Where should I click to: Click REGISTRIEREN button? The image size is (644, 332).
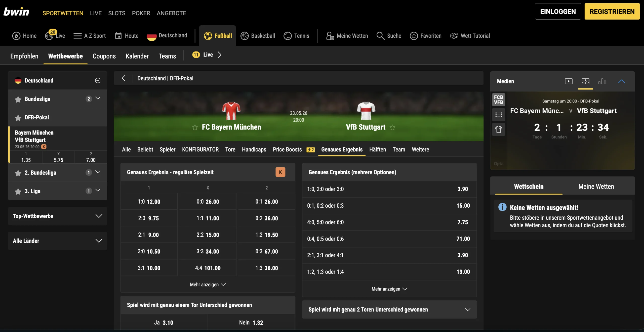(x=612, y=12)
